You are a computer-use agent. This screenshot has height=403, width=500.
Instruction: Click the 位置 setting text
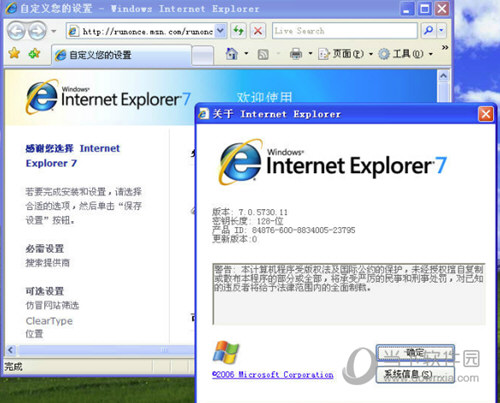tap(34, 334)
